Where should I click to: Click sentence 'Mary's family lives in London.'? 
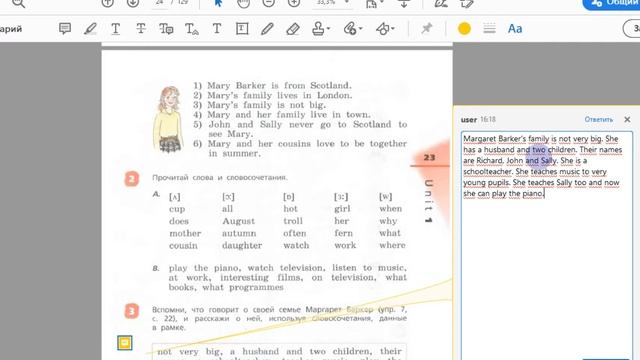pos(279,96)
